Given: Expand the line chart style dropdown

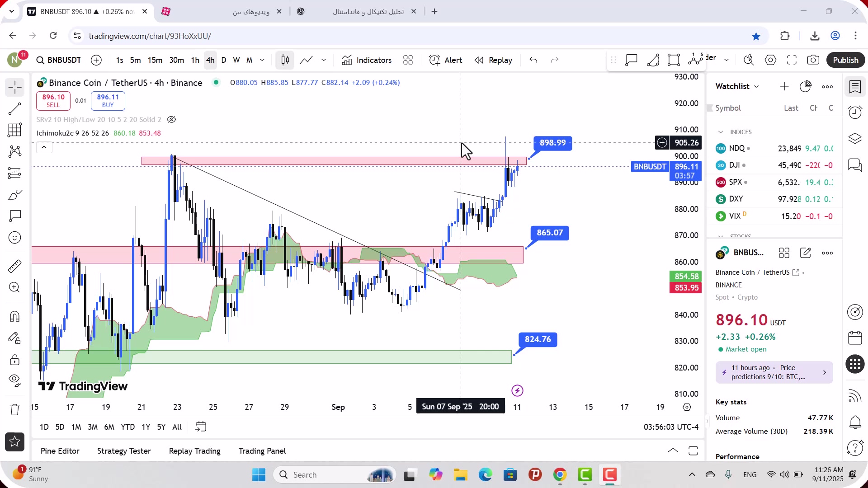Looking at the screenshot, I should pyautogui.click(x=324, y=60).
